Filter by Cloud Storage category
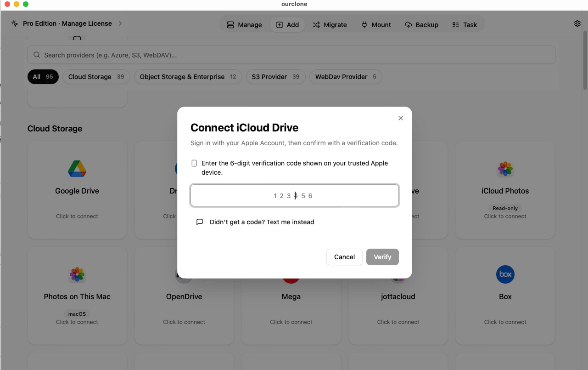 pyautogui.click(x=96, y=77)
